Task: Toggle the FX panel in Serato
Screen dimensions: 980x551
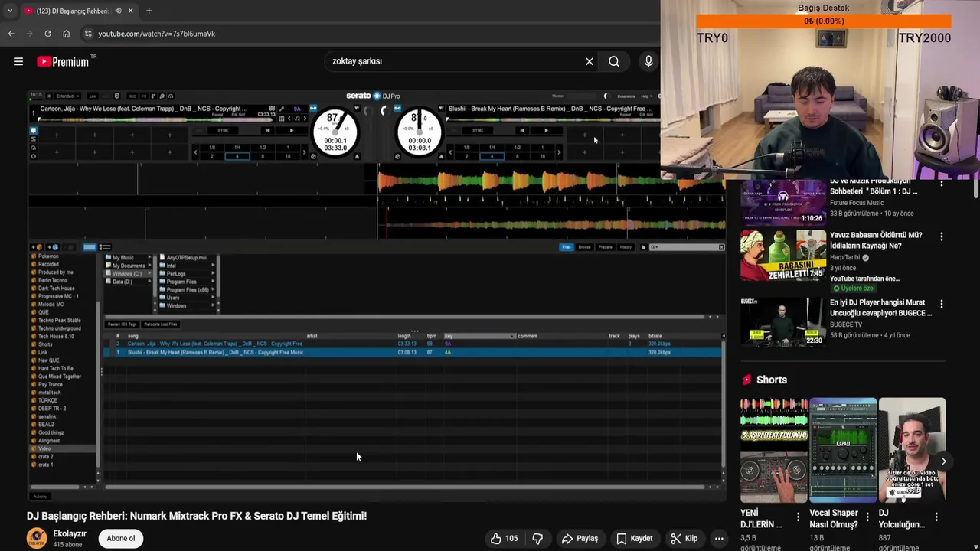Action: (144, 96)
